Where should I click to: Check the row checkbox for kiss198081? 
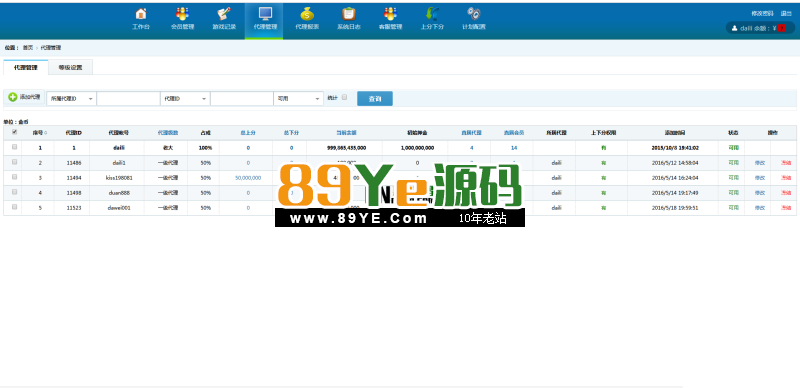pyautogui.click(x=14, y=177)
